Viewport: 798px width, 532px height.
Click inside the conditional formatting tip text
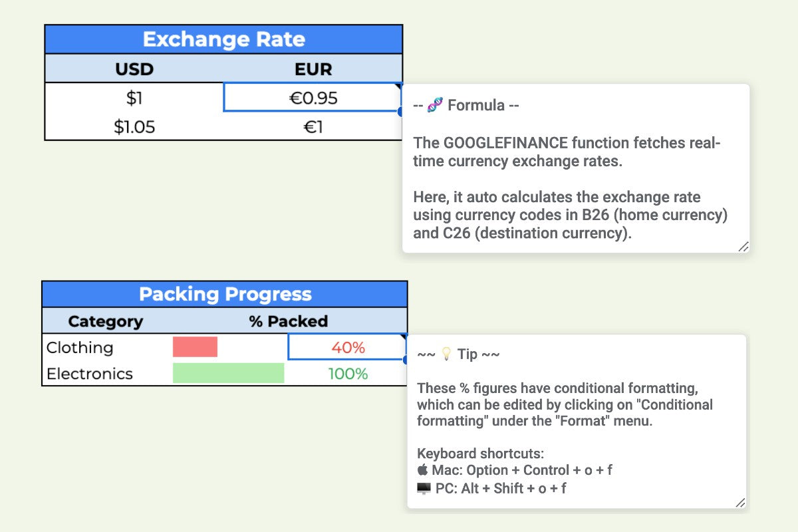pos(565,404)
